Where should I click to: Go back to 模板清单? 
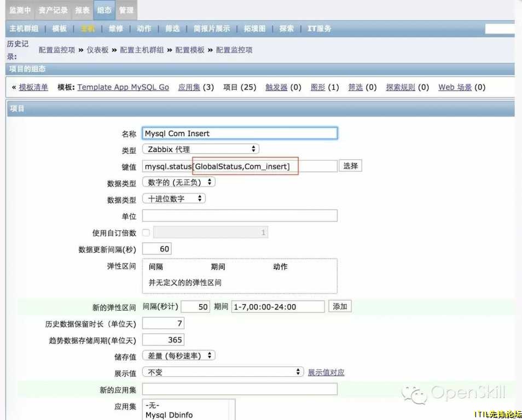pyautogui.click(x=33, y=87)
